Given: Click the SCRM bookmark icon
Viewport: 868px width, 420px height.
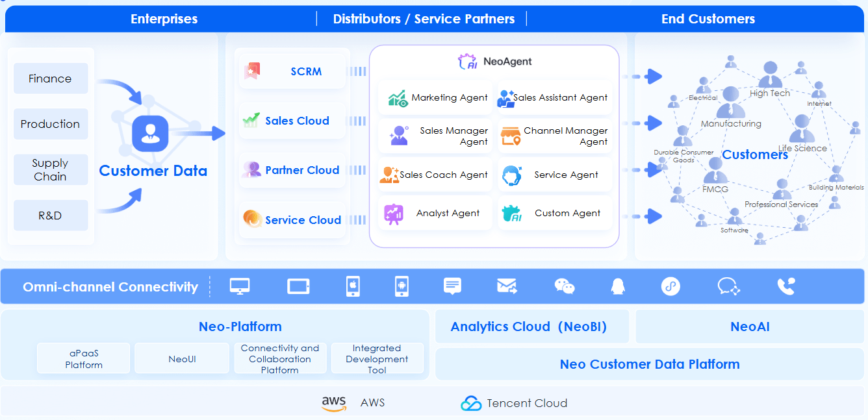Looking at the screenshot, I should (252, 71).
